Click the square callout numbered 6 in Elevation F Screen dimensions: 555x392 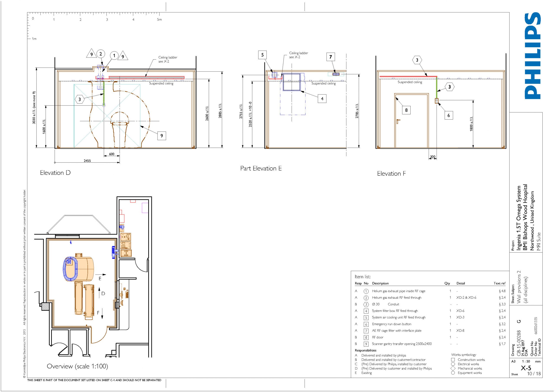pyautogui.click(x=449, y=115)
